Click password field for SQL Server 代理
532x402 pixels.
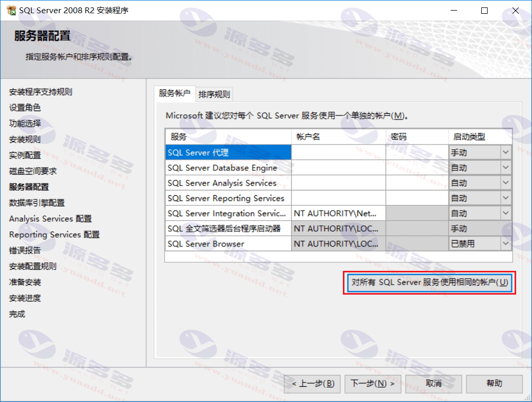tap(417, 152)
